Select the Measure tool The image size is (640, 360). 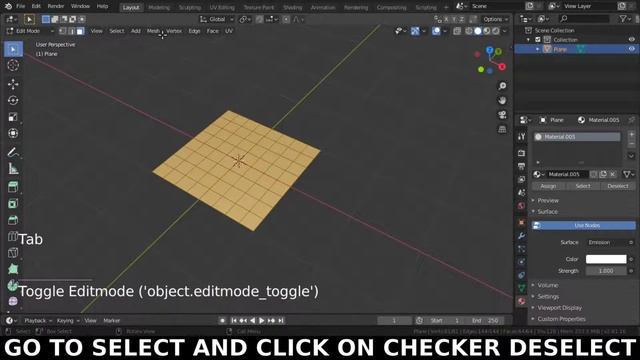pos(13,169)
